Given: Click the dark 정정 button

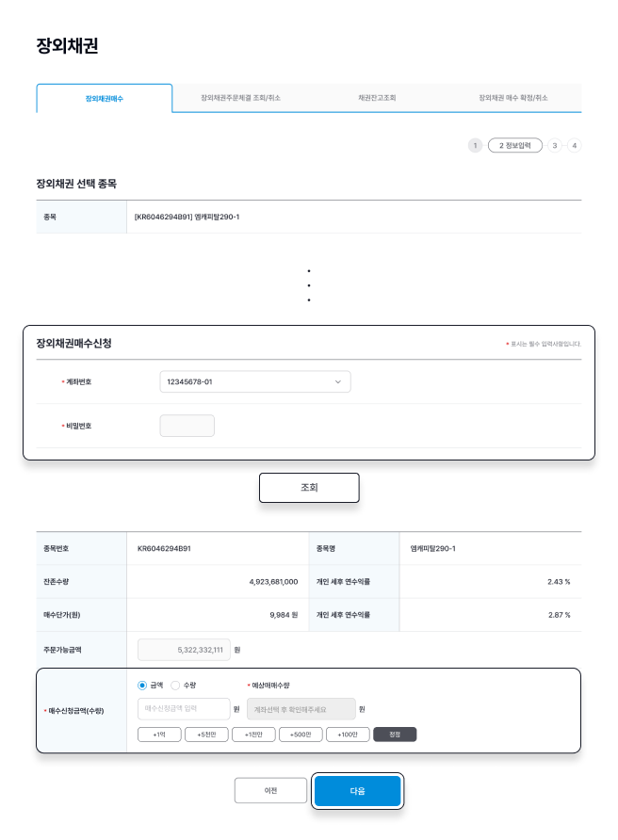Looking at the screenshot, I should (395, 734).
